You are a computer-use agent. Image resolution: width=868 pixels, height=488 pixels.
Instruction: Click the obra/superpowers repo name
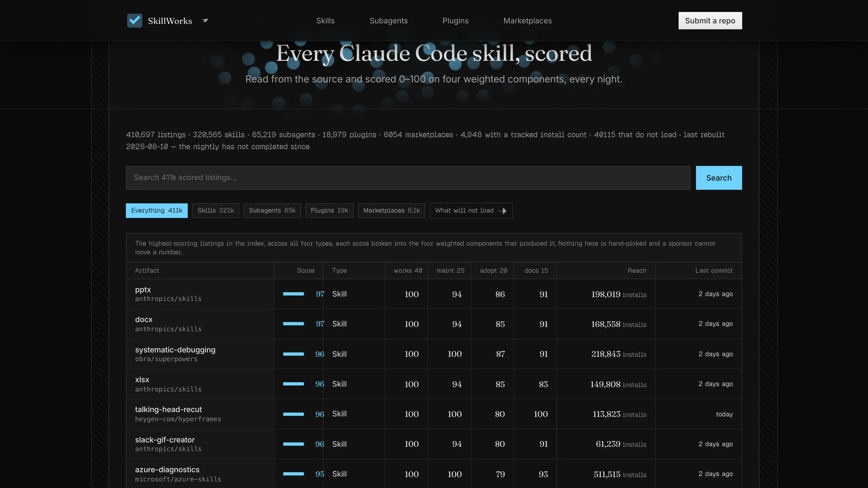166,359
